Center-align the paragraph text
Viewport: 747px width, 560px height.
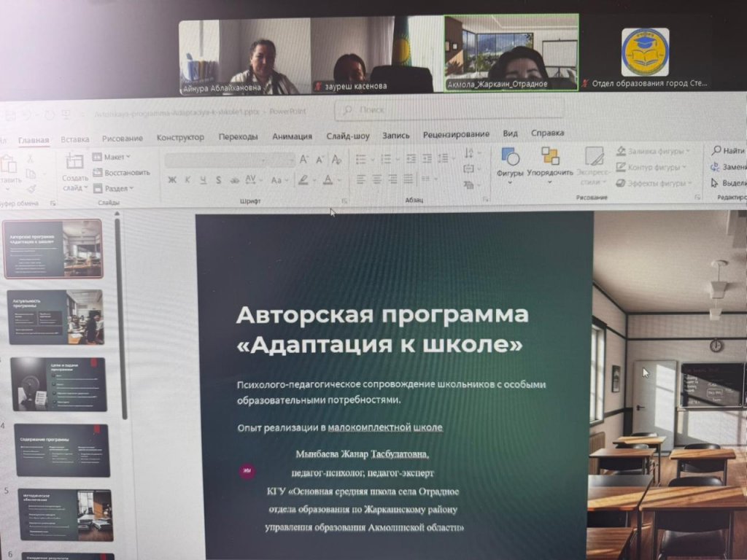click(x=377, y=179)
